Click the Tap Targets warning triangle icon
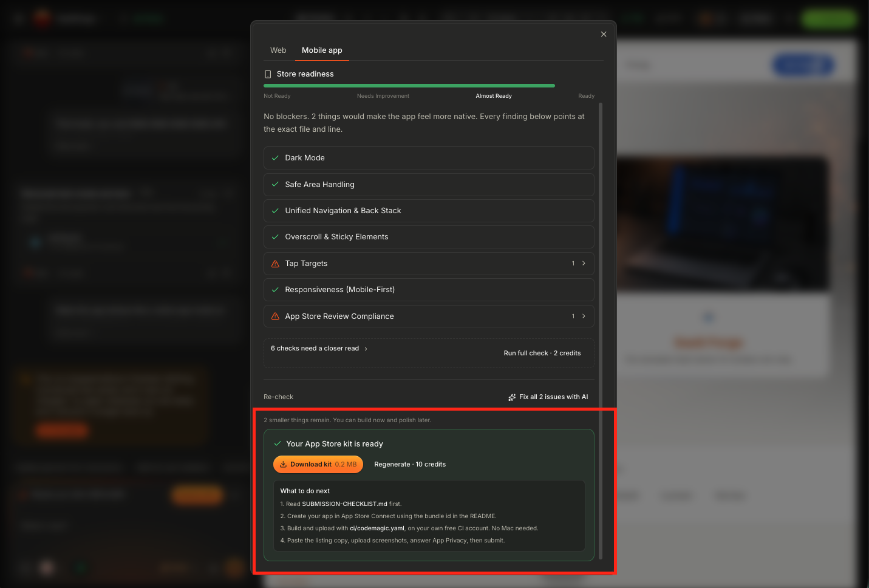869x588 pixels. (275, 264)
